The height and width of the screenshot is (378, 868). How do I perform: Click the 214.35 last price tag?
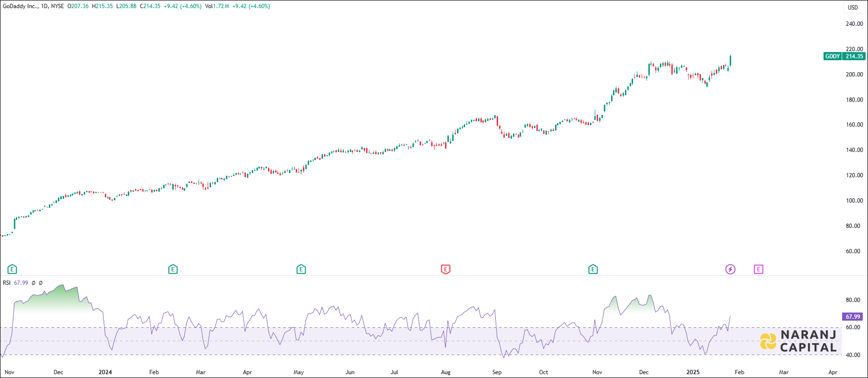854,56
